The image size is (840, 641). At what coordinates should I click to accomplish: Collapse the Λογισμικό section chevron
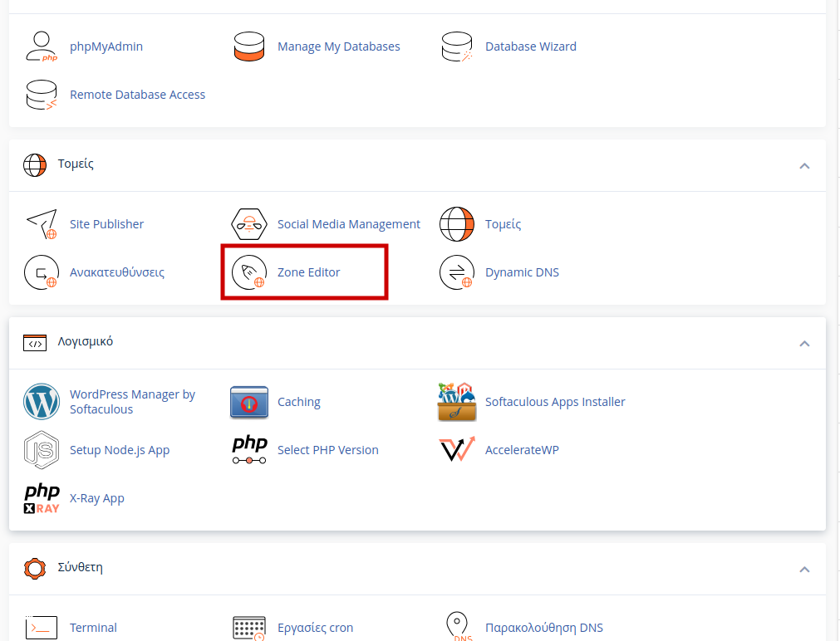click(x=803, y=343)
